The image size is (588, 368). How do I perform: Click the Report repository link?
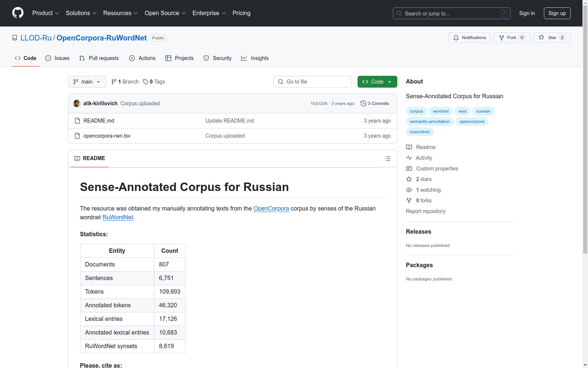point(426,211)
